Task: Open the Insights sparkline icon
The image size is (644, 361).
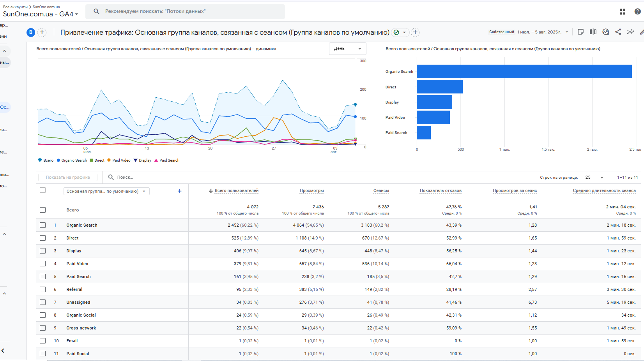Action: (630, 32)
